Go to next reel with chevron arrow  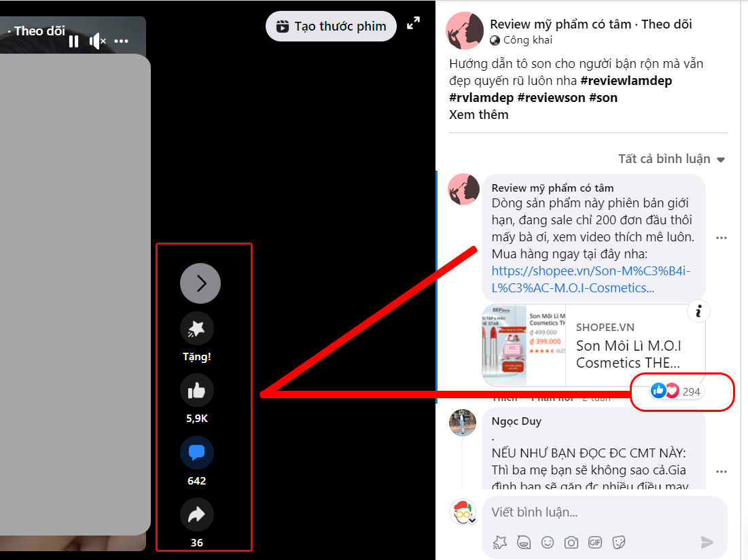point(200,283)
